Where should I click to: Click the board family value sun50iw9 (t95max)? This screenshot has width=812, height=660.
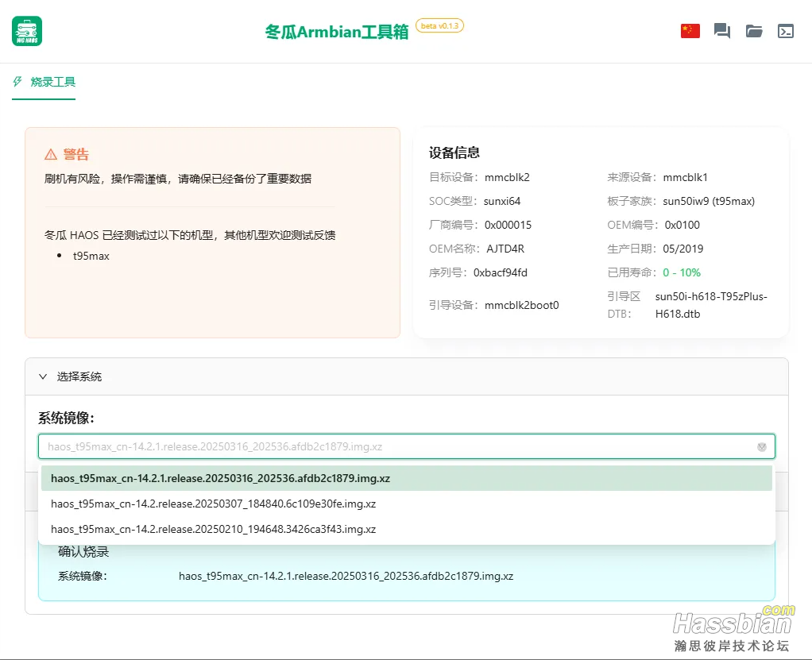pos(709,202)
